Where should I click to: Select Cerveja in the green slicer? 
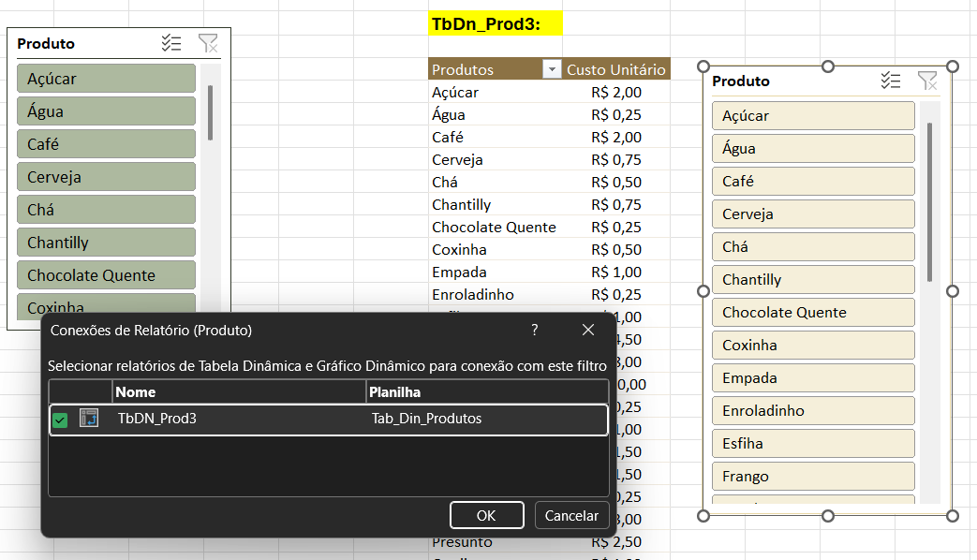pyautogui.click(x=107, y=177)
